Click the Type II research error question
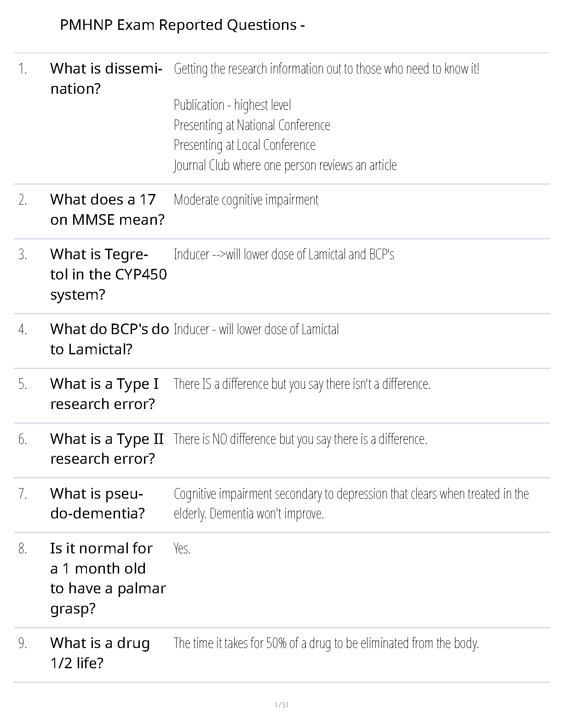This screenshot has width=563, height=728. click(107, 449)
